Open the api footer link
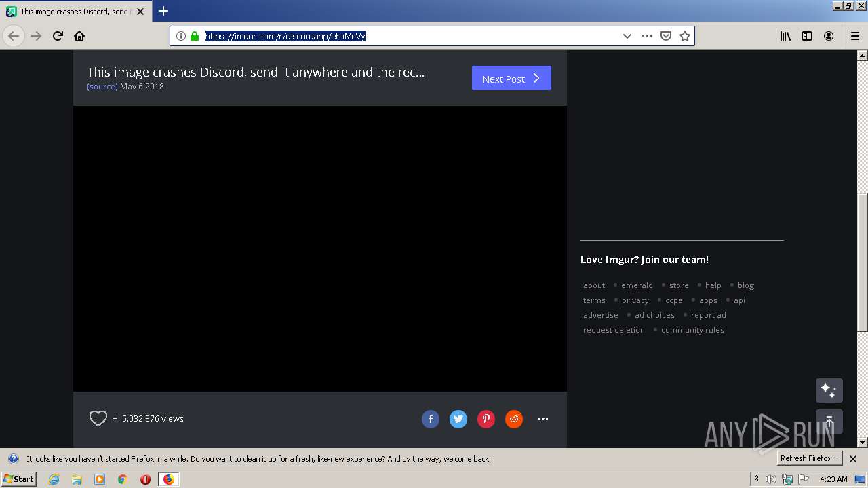Image resolution: width=868 pixels, height=488 pixels. 739,300
